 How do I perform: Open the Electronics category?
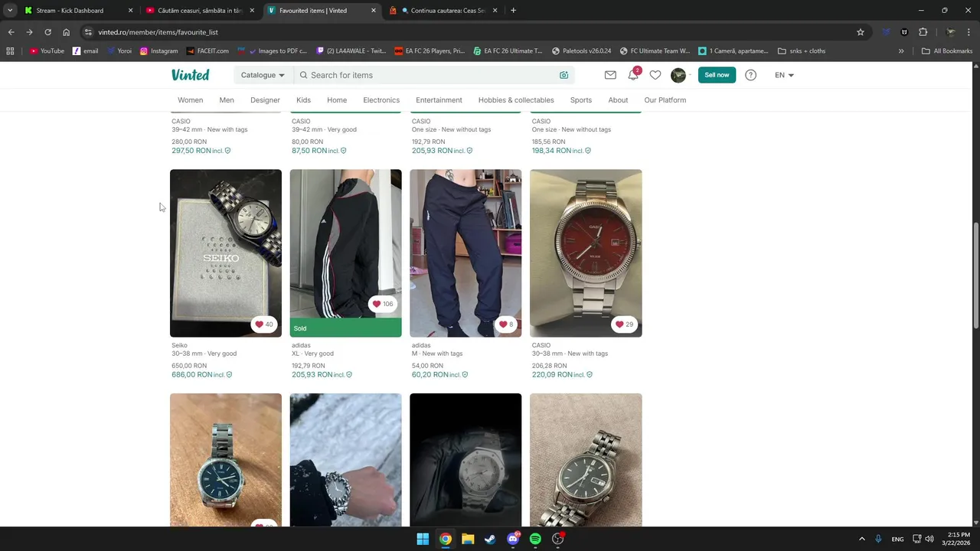pos(381,100)
